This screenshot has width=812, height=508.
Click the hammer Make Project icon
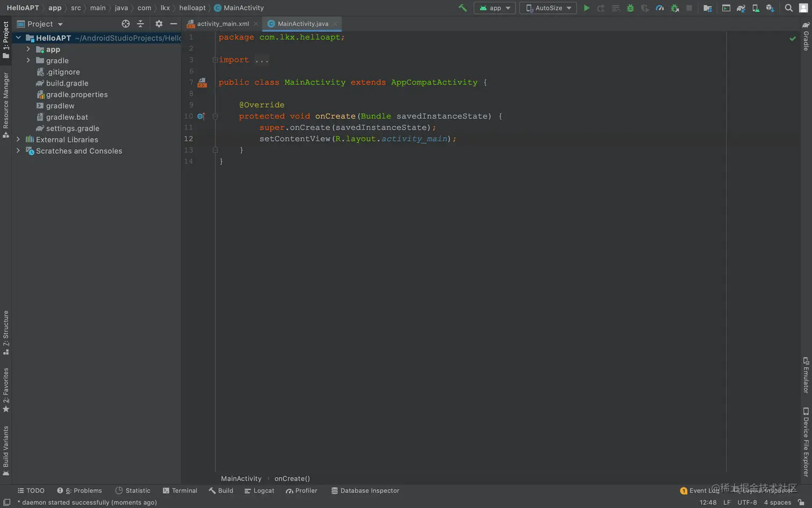pyautogui.click(x=462, y=8)
